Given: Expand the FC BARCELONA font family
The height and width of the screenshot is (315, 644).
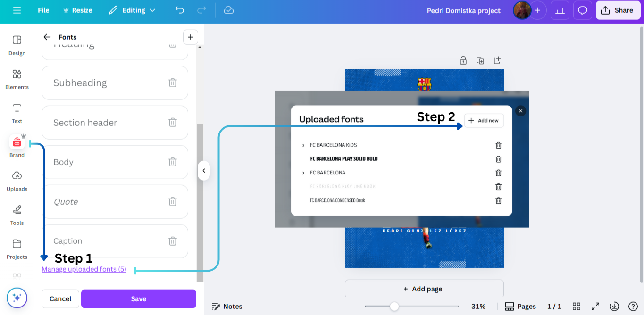Looking at the screenshot, I should 303,173.
